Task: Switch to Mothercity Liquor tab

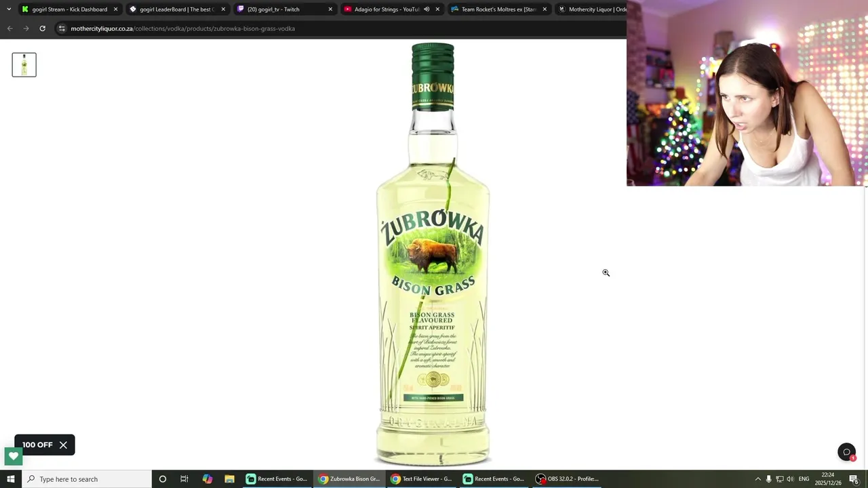Action: click(x=591, y=9)
